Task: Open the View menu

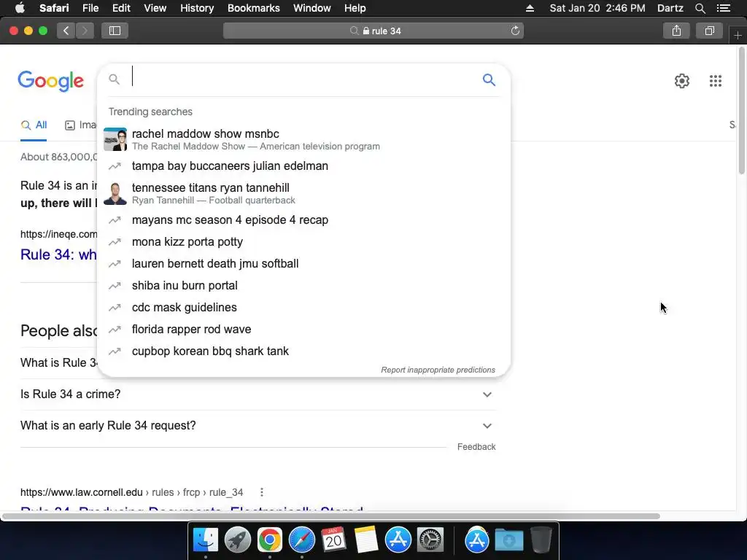Action: [x=155, y=8]
